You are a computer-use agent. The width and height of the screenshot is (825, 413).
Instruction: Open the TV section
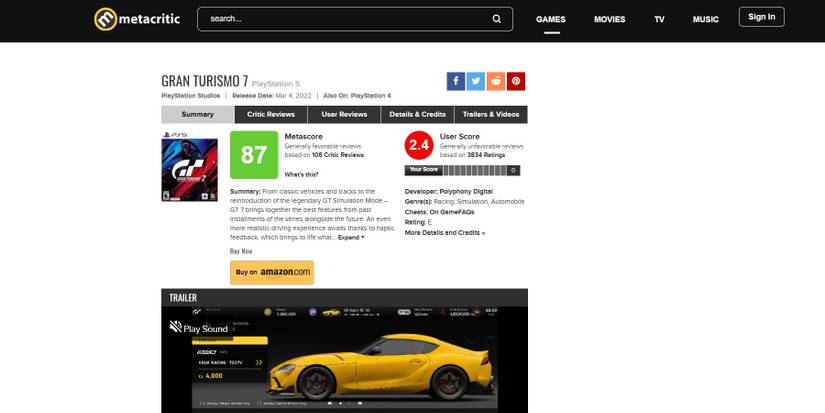click(659, 19)
